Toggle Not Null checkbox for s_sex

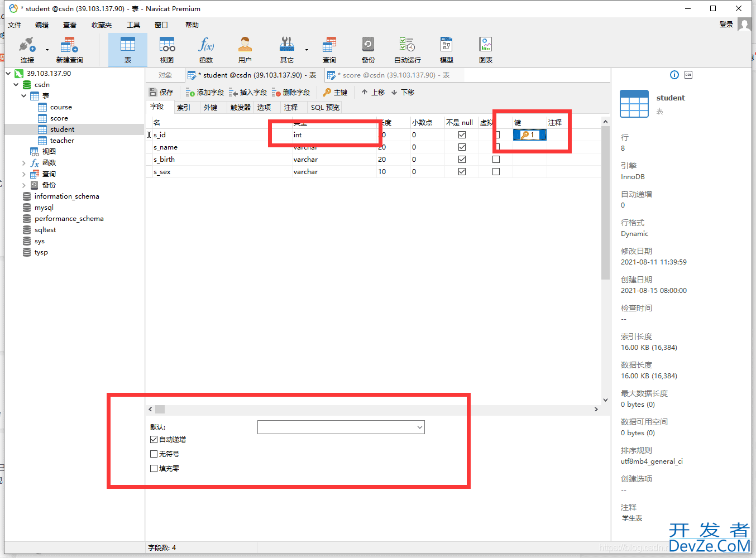pyautogui.click(x=462, y=171)
